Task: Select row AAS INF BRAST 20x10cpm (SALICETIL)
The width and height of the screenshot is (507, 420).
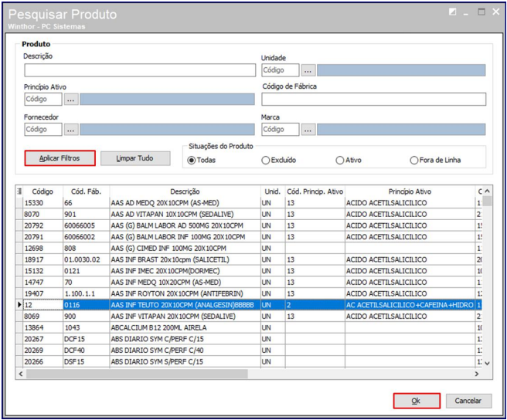Action: tap(249, 259)
